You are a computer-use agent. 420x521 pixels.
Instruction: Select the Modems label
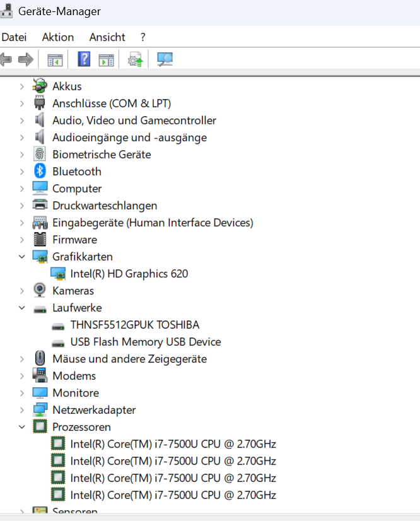pyautogui.click(x=74, y=376)
